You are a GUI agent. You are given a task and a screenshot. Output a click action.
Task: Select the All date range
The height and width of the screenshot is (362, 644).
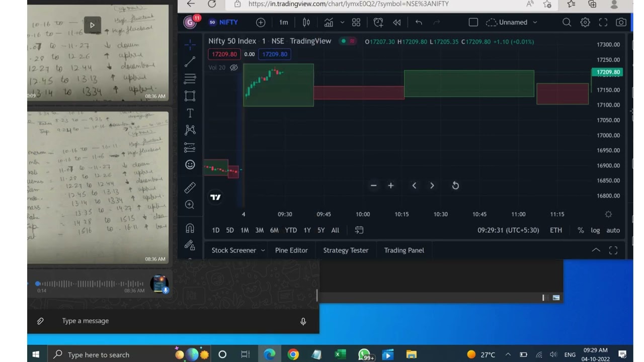tap(335, 230)
